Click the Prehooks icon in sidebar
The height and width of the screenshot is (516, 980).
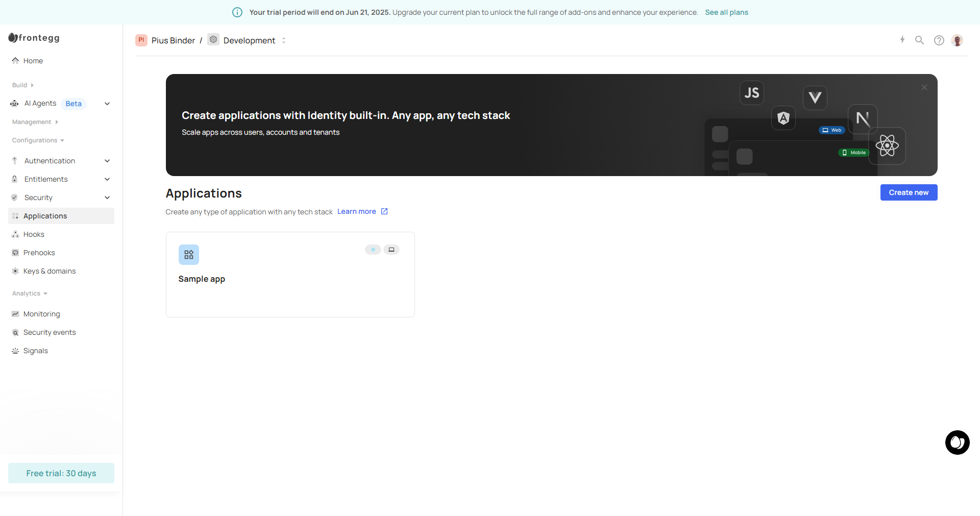pos(15,253)
